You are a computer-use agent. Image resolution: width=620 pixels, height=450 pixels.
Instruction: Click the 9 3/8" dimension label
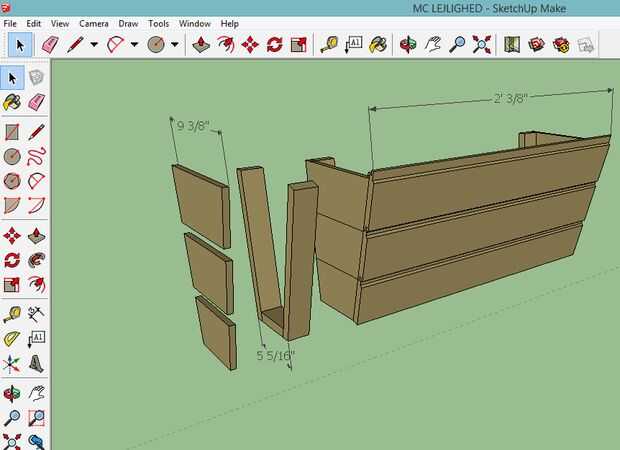193,126
